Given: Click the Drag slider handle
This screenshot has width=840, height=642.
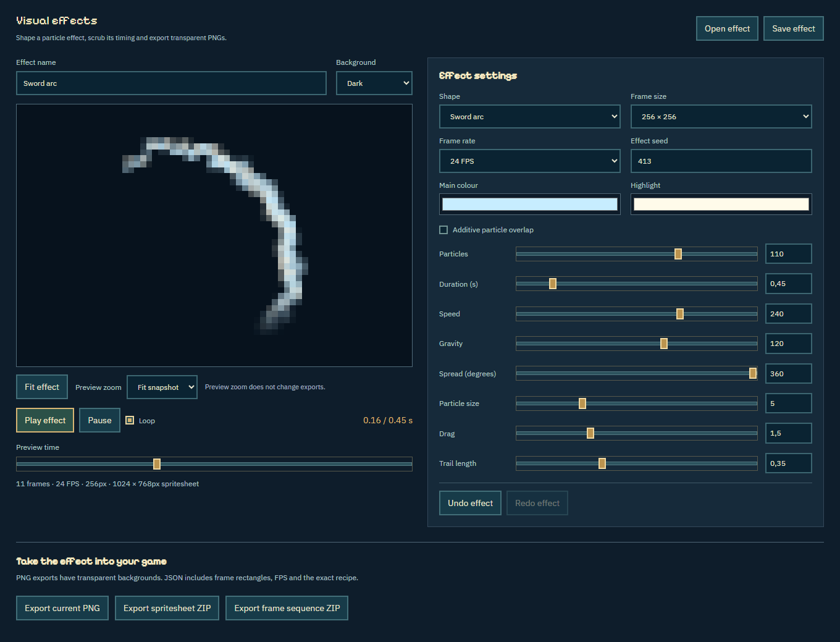Looking at the screenshot, I should [x=590, y=433].
